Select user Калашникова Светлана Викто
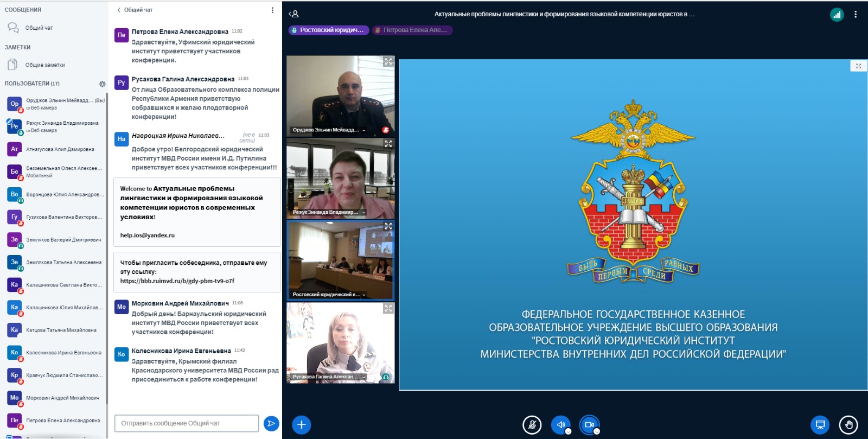The width and height of the screenshot is (868, 439). point(54,285)
